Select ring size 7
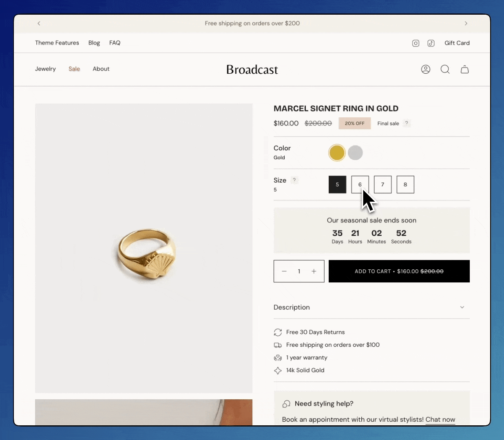 [382, 185]
